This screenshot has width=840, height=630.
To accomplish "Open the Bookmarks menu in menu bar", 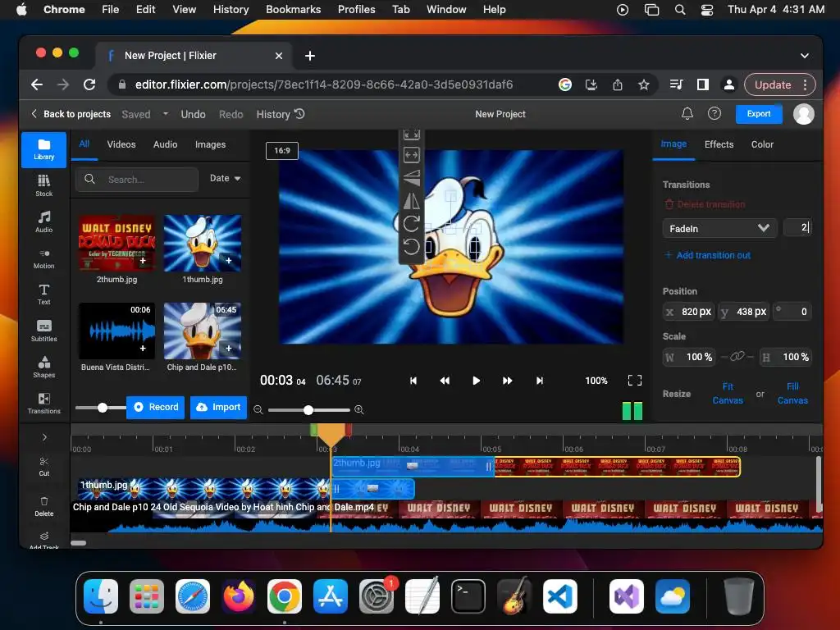I will (x=293, y=9).
